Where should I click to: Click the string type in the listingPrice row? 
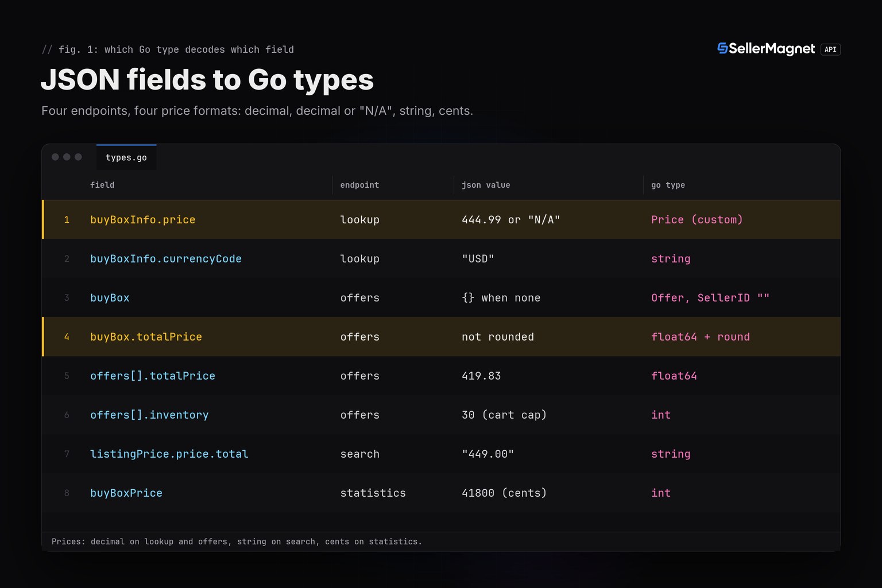pyautogui.click(x=671, y=454)
